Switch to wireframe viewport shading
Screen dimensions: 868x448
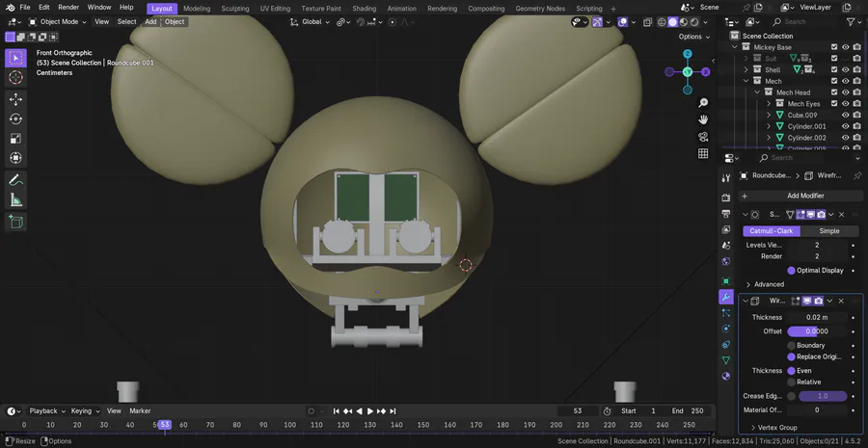click(662, 22)
